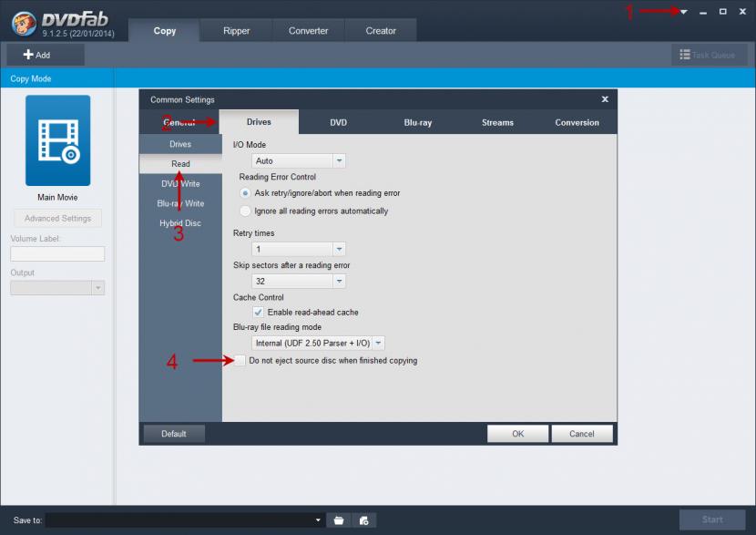Switch to the Converter module tab

point(308,31)
